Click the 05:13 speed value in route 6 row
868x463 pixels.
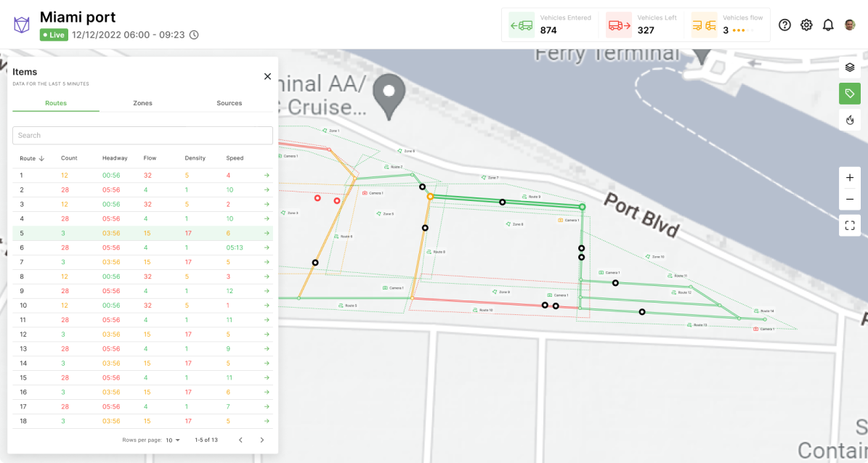click(x=235, y=247)
